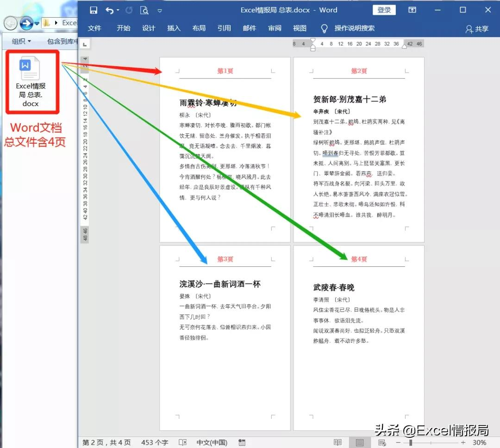Click the Explorer forward arrow button
500x448 pixels.
pyautogui.click(x=26, y=23)
